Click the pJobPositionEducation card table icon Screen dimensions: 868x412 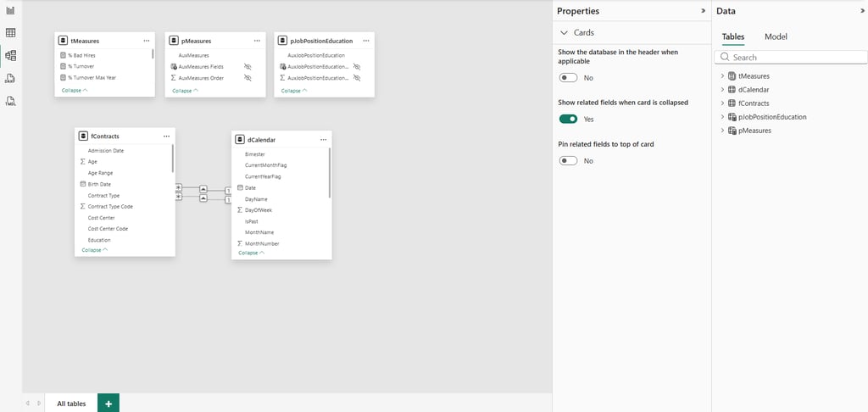(x=283, y=41)
